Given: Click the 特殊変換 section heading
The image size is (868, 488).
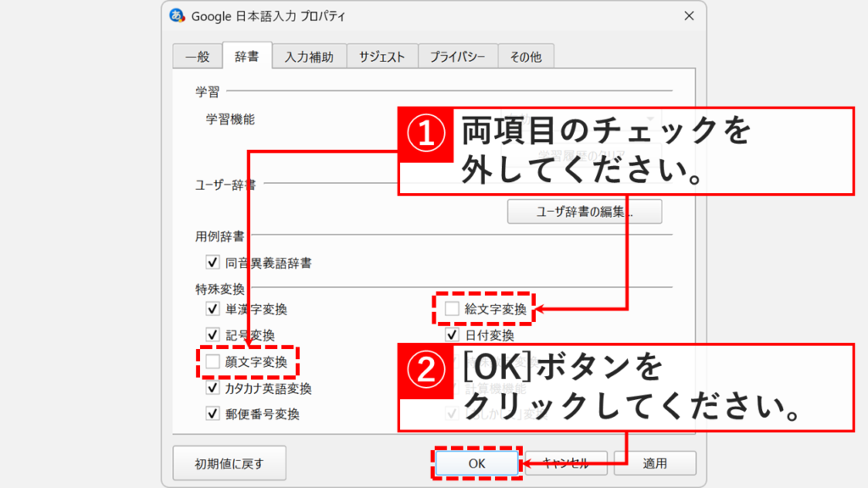Looking at the screenshot, I should pyautogui.click(x=220, y=289).
